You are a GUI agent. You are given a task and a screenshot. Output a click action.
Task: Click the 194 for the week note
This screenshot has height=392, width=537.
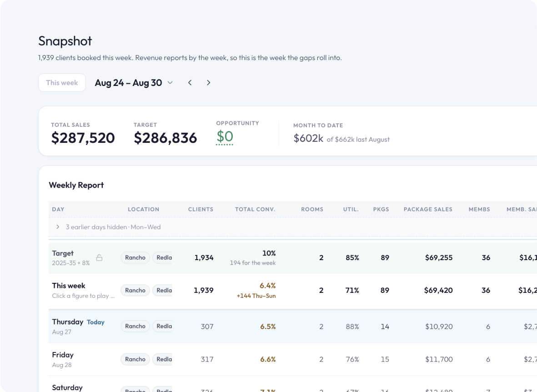click(253, 263)
